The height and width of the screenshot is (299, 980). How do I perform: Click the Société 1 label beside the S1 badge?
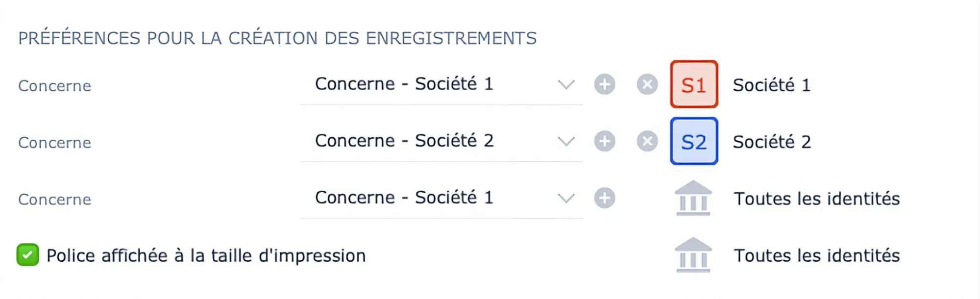tap(772, 85)
